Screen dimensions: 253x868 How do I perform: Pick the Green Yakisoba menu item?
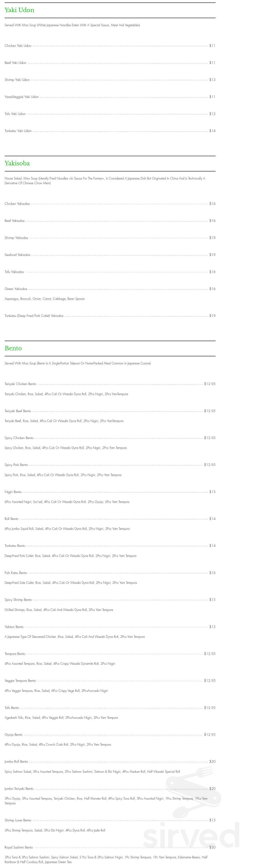(16, 289)
